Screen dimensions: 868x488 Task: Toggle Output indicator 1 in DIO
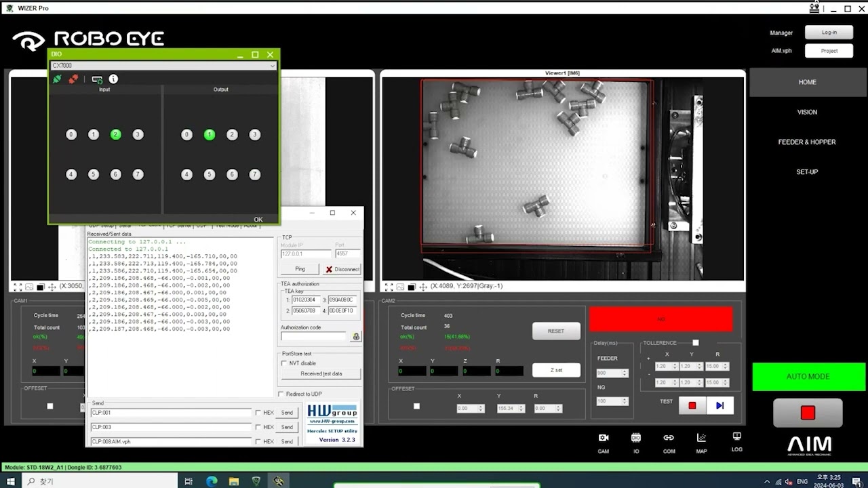[x=210, y=135]
